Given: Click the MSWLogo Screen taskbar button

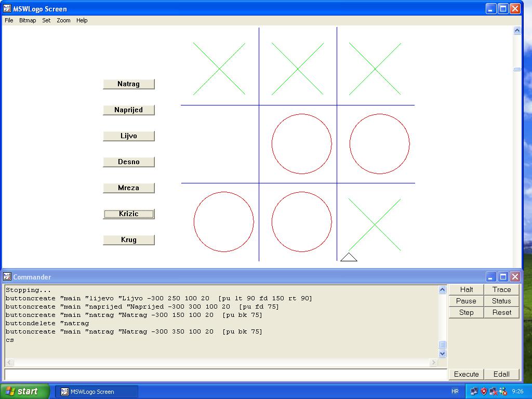Looking at the screenshot, I should coord(96,392).
